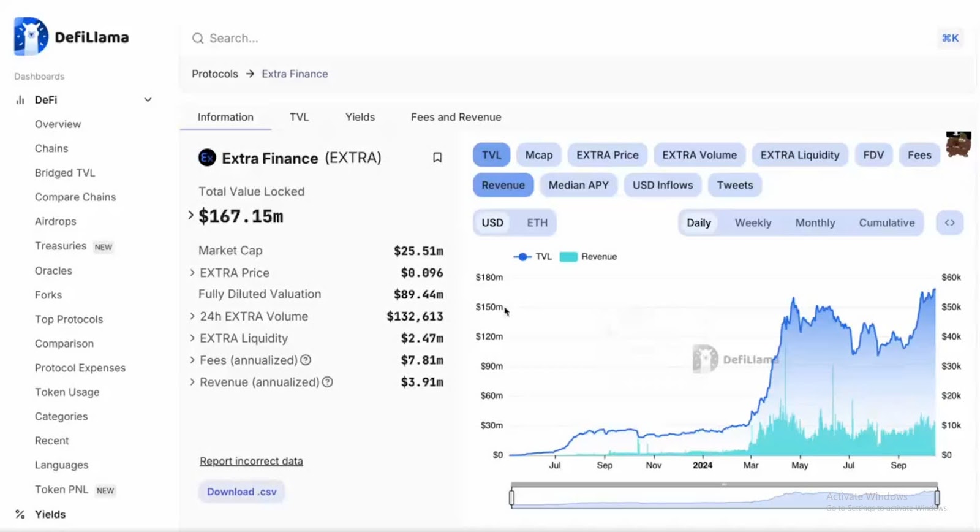Toggle the TVL chart metric
The width and height of the screenshot is (980, 532).
point(491,155)
